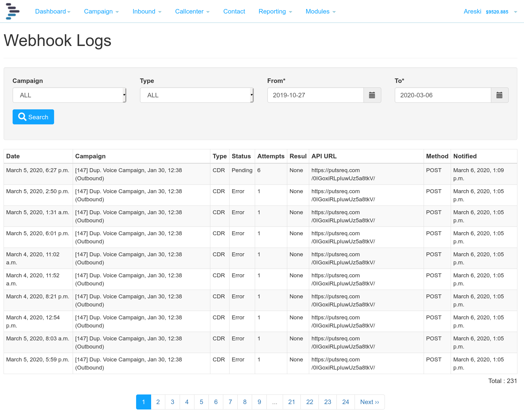Click the Resul column header
Screen dimensions: 524x420
coord(298,156)
